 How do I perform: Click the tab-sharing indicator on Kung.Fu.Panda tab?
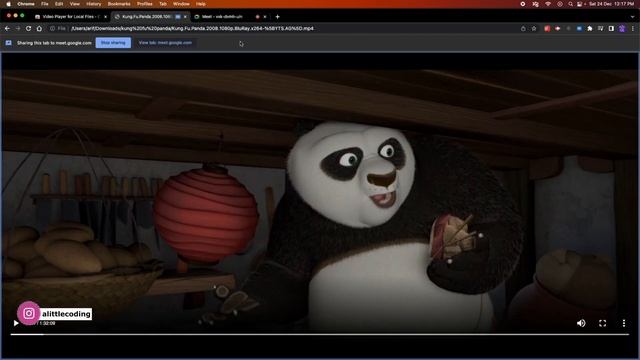[x=178, y=17]
